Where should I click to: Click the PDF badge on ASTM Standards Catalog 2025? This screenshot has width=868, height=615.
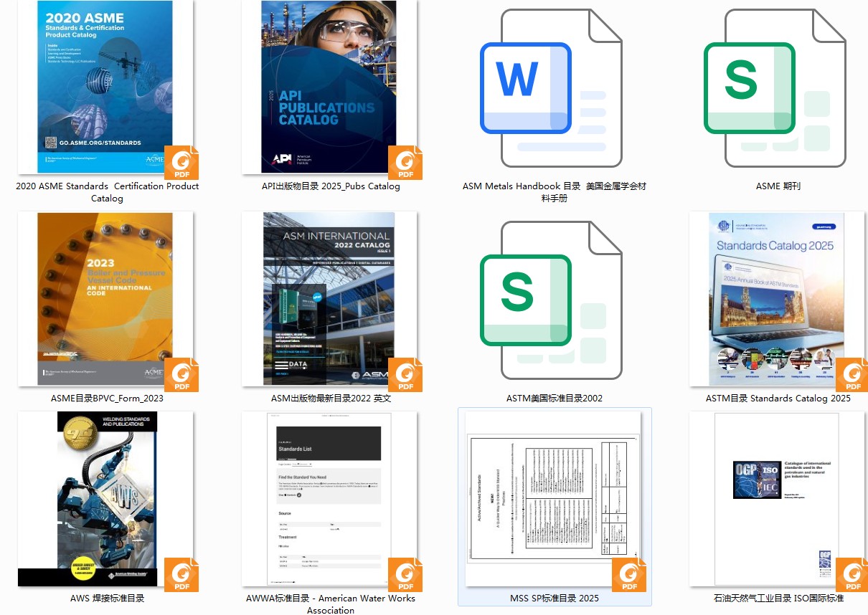pos(853,374)
